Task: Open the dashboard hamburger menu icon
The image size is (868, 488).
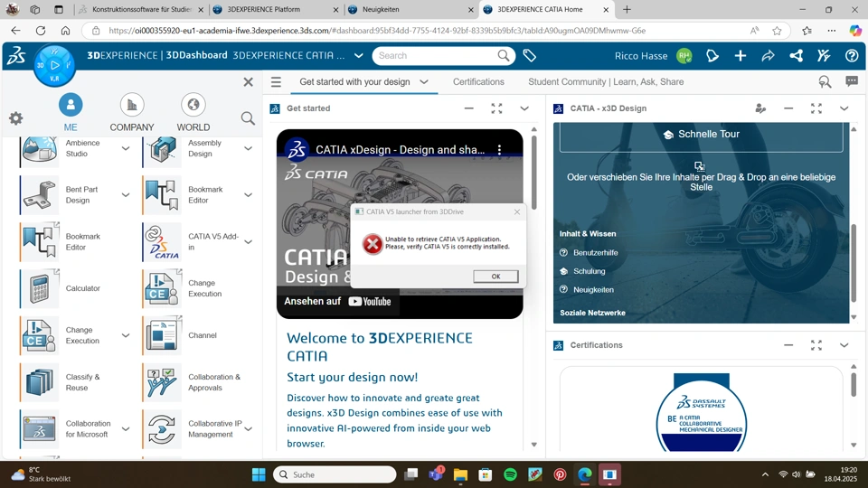Action: click(276, 82)
